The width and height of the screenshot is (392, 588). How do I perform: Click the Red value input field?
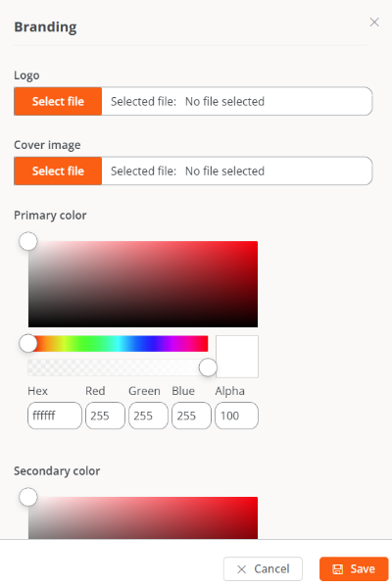point(105,416)
